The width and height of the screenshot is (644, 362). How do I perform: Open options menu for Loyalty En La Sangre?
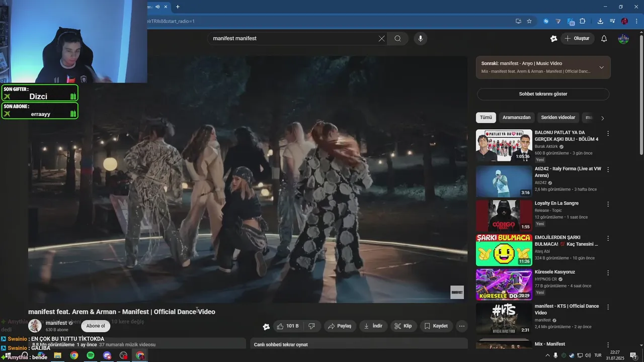(x=608, y=204)
